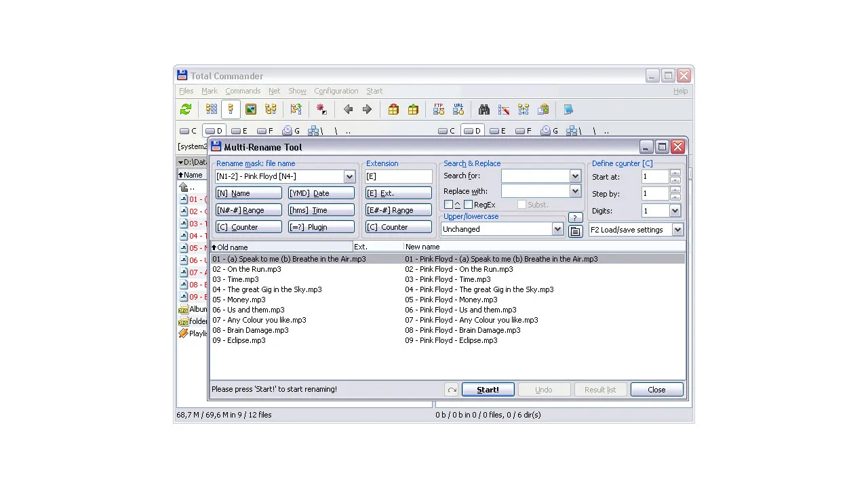Open the Search for dropdown arrow
Viewport: 868px width, 488px height.
pyautogui.click(x=575, y=176)
